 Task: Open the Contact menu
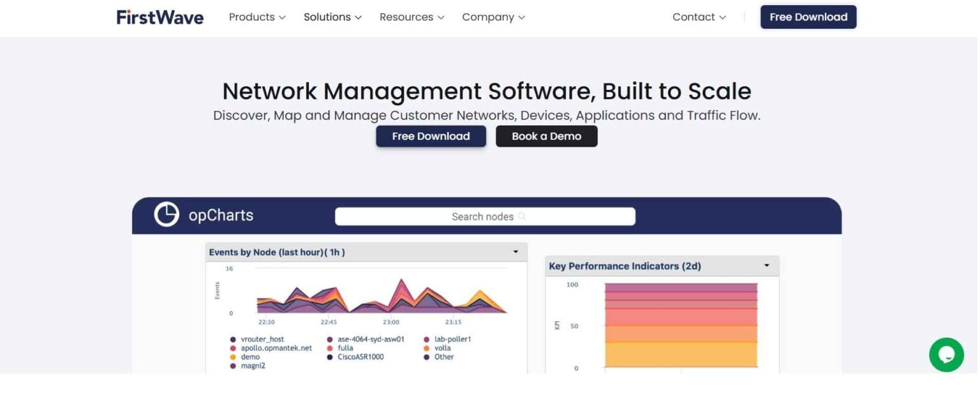[699, 17]
